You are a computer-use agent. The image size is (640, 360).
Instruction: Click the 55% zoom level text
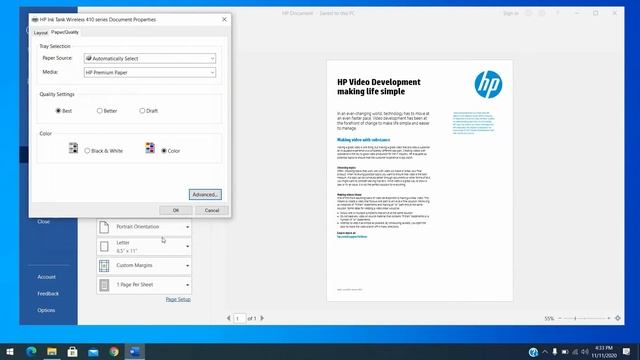549,318
